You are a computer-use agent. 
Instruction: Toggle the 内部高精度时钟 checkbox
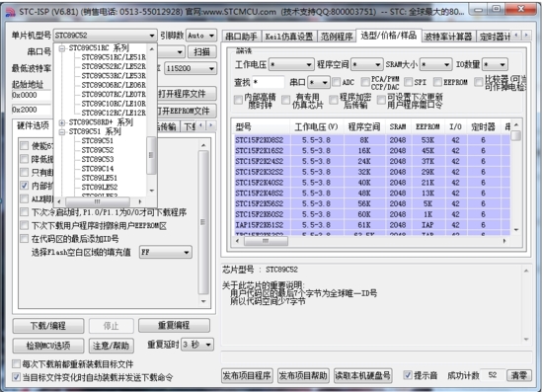[x=238, y=101]
